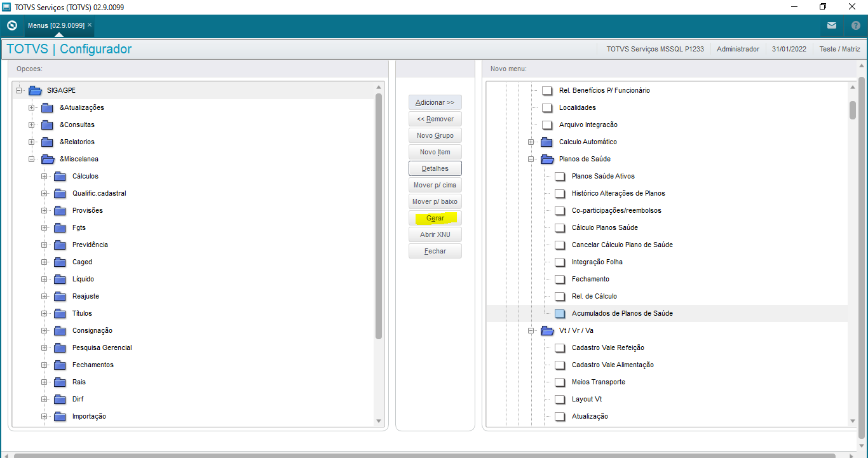Image resolution: width=868 pixels, height=458 pixels.
Task: Click the &Relatorios folder icon
Action: [x=48, y=142]
